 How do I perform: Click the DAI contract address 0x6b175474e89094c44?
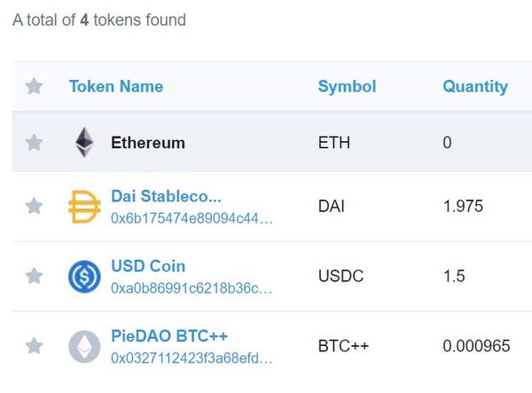(x=192, y=218)
